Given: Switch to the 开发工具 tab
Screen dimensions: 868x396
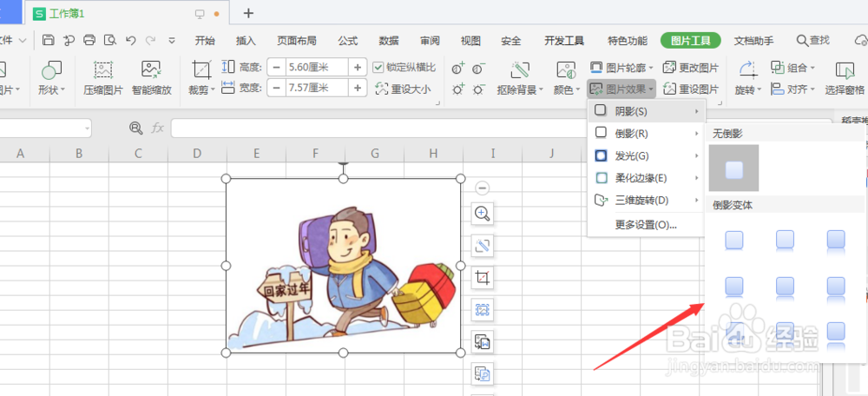Looking at the screenshot, I should tap(564, 41).
